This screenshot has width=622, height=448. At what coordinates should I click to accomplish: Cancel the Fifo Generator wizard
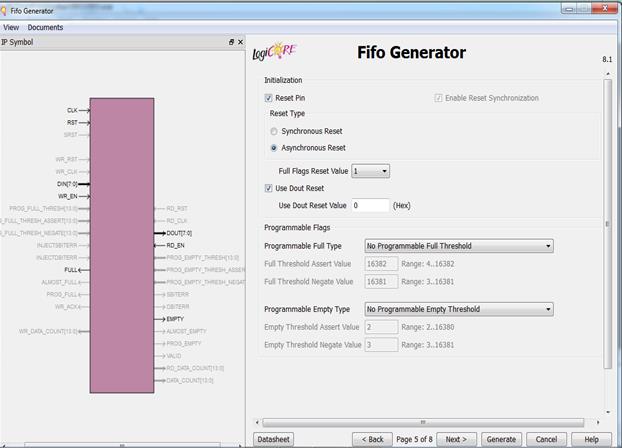coord(546,439)
